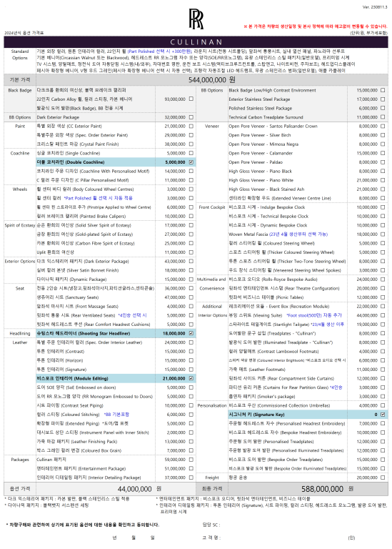Click the 담당 SC signature field
Viewport: 392px width, 549px height.
click(211, 525)
